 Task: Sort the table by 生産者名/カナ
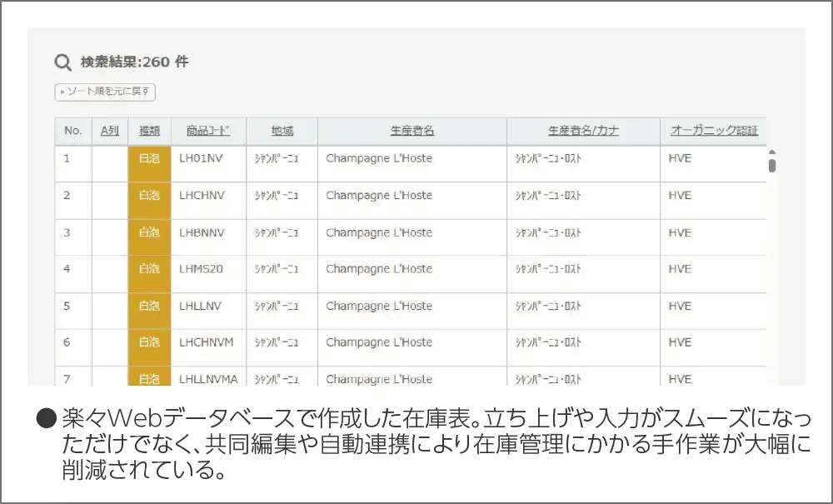pyautogui.click(x=582, y=131)
